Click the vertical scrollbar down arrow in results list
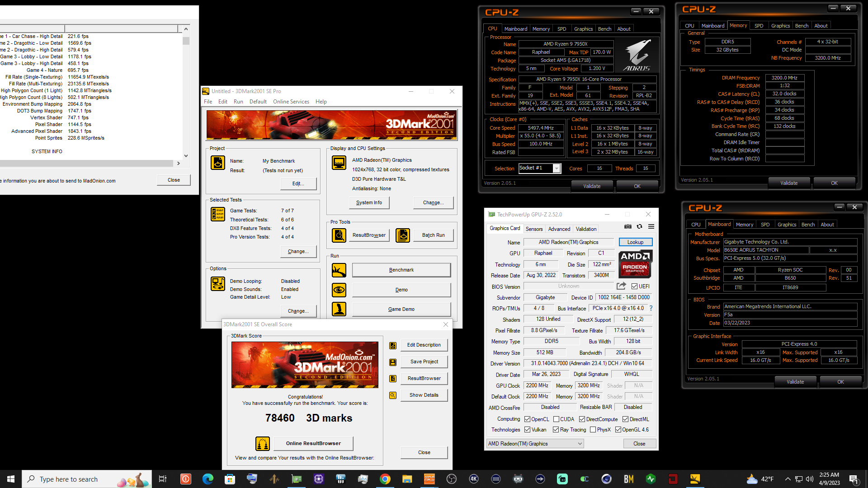 click(x=186, y=155)
